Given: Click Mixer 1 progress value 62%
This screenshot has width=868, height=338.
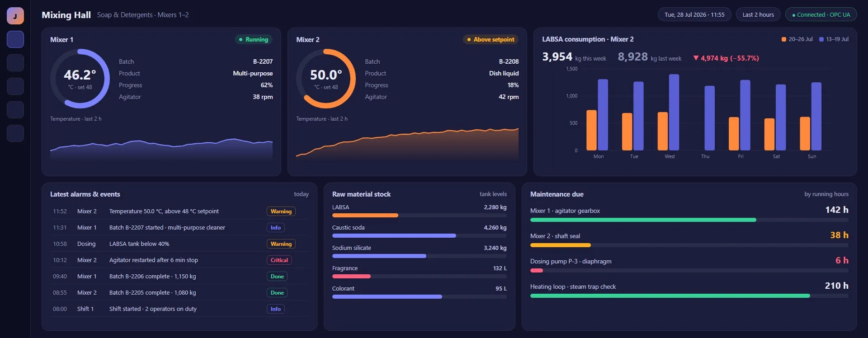Looking at the screenshot, I should 267,85.
